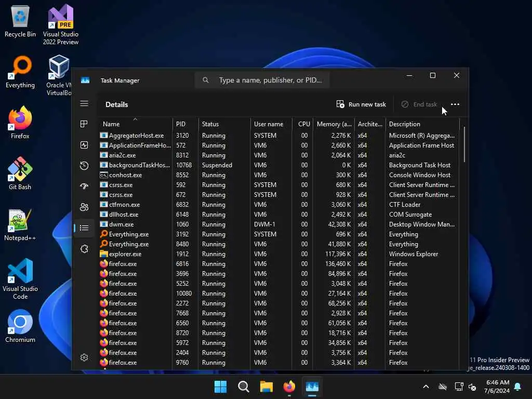Sort by the Status column header

click(x=224, y=124)
